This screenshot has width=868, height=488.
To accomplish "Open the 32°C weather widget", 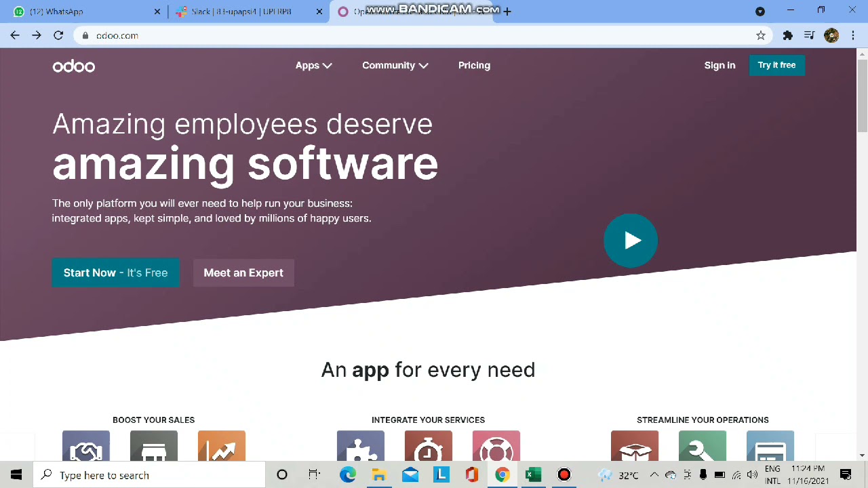I will click(618, 475).
